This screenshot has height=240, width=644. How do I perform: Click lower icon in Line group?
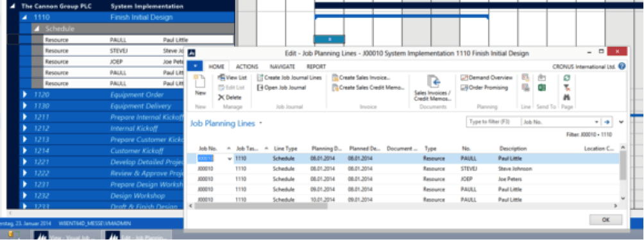point(525,87)
